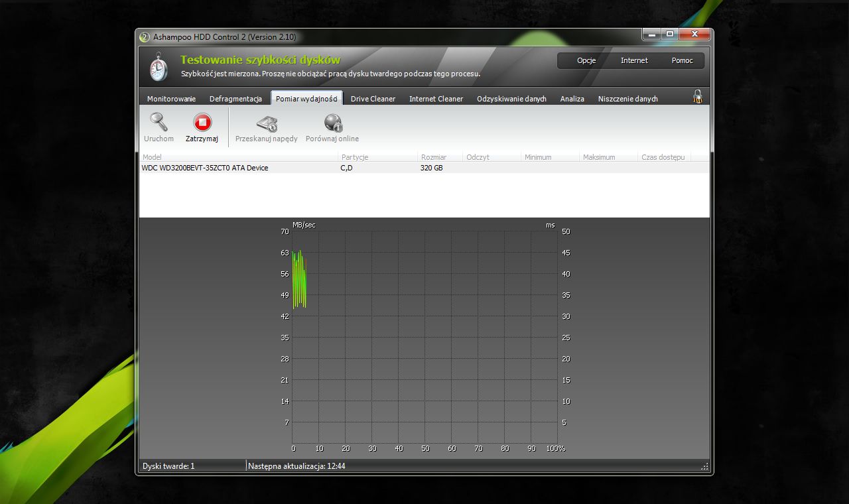Click the Czas dostępu column header

click(665, 157)
